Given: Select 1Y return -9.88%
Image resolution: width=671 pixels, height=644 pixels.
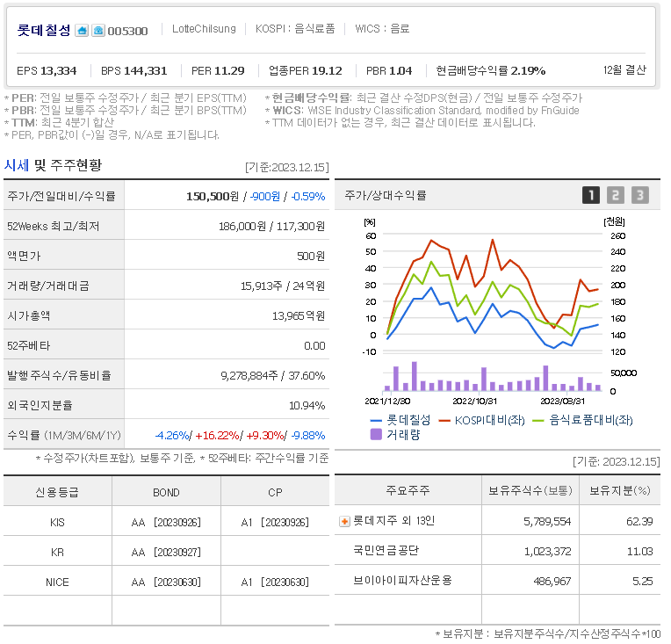Looking at the screenshot, I should point(308,436).
